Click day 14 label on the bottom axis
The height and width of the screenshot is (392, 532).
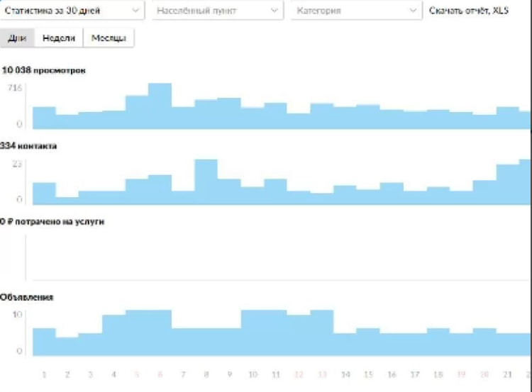(345, 374)
